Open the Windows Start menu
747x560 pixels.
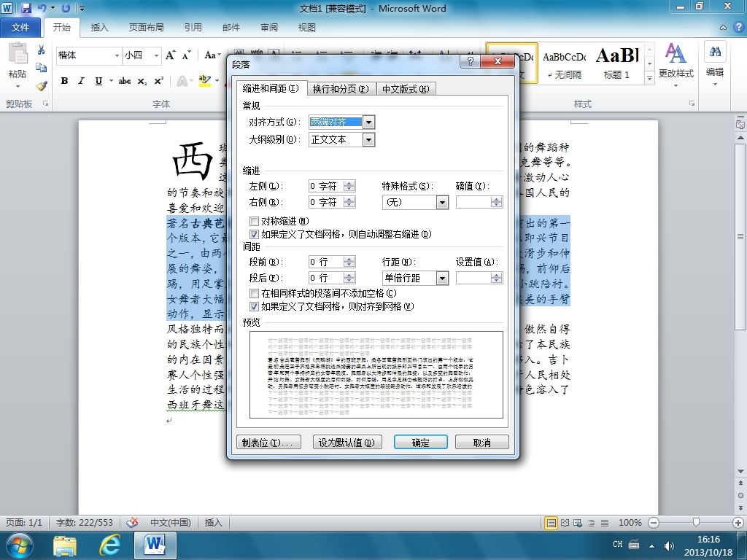(19, 545)
